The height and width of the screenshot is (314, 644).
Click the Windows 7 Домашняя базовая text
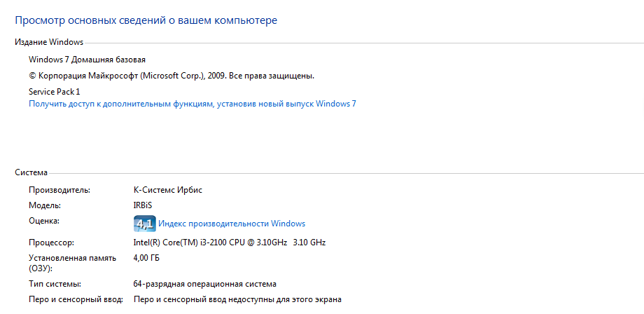pos(87,60)
